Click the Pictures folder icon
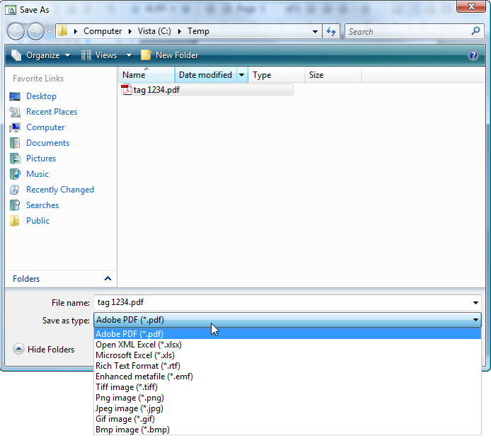 (15, 159)
